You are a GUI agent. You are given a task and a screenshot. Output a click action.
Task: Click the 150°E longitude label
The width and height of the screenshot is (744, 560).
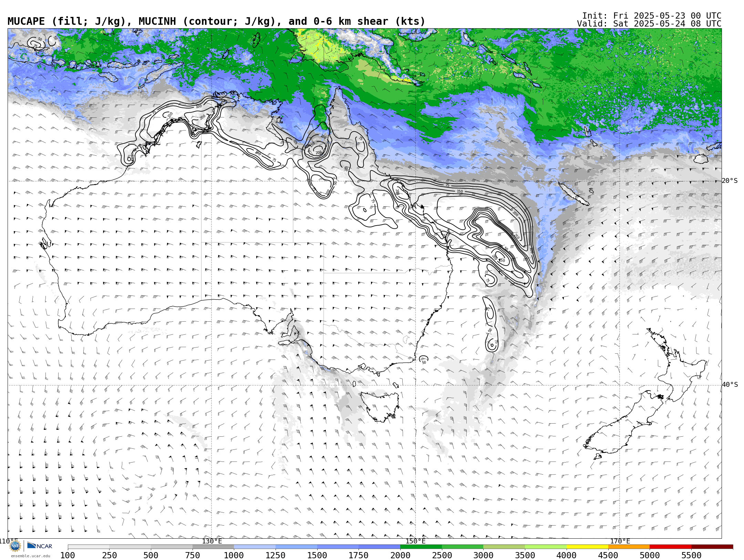(x=415, y=541)
